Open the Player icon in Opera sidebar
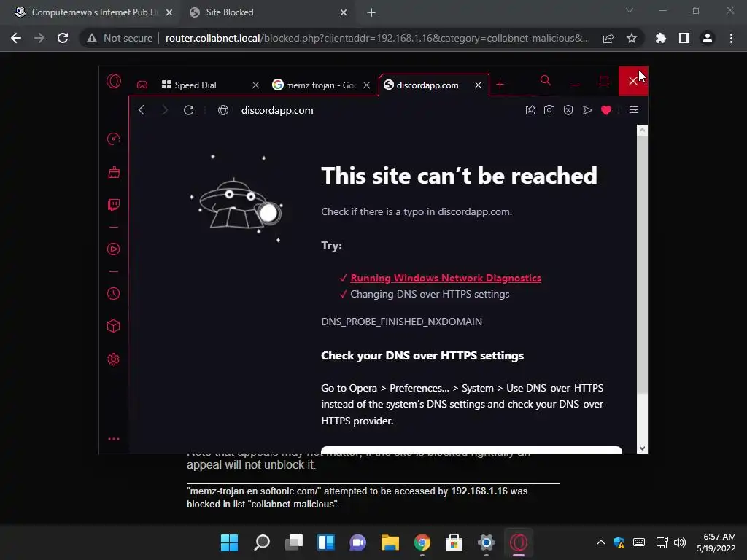This screenshot has height=560, width=747. [x=113, y=249]
